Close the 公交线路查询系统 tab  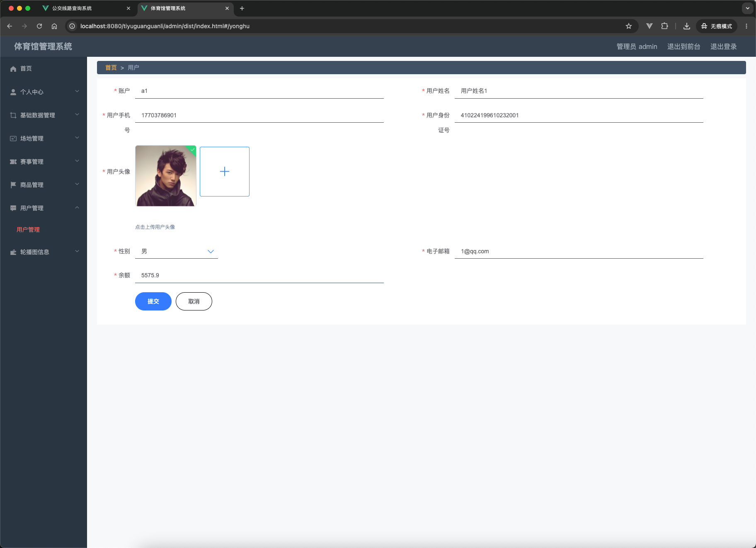[128, 8]
